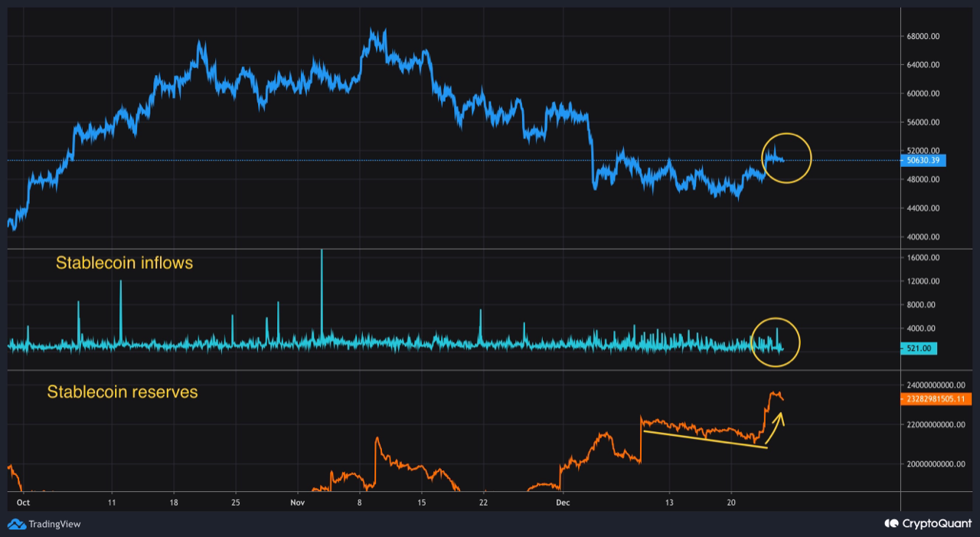Click the 4000.00 inflows axis label

point(922,329)
